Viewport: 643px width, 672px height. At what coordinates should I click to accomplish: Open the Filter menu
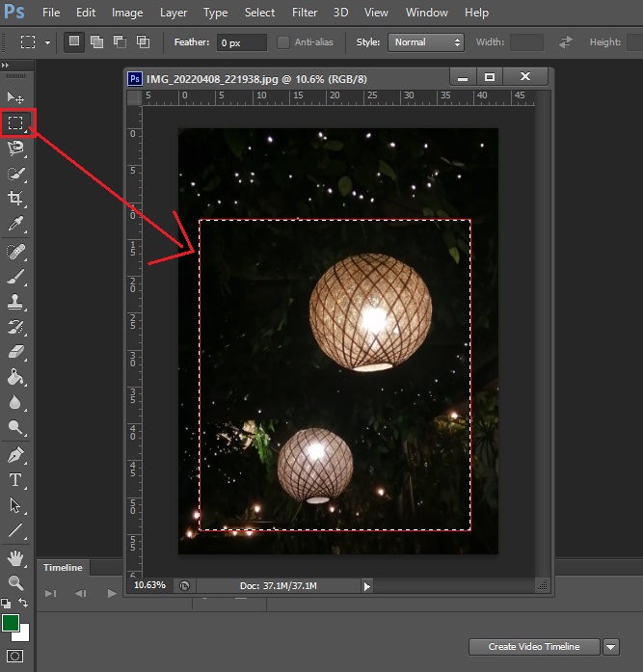point(305,13)
